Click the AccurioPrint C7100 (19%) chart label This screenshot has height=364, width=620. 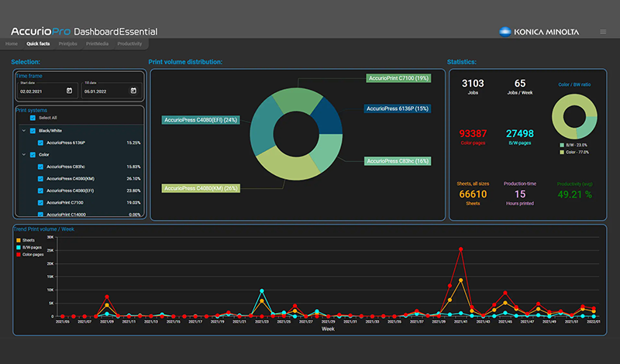pyautogui.click(x=398, y=78)
